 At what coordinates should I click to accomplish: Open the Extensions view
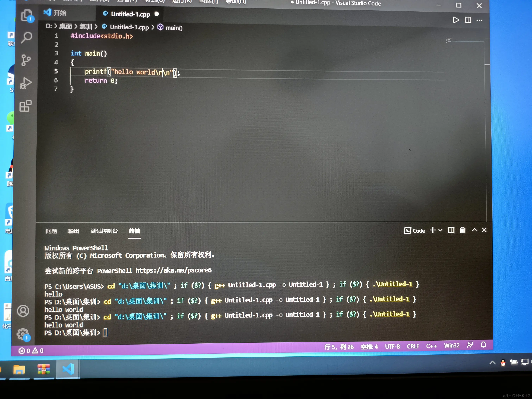(26, 106)
